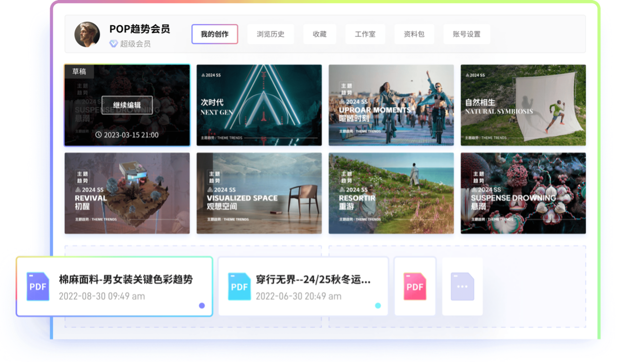This screenshot has width=618, height=364.
Task: Open the blue PDF icon for 穿行无界 file
Action: [x=239, y=286]
